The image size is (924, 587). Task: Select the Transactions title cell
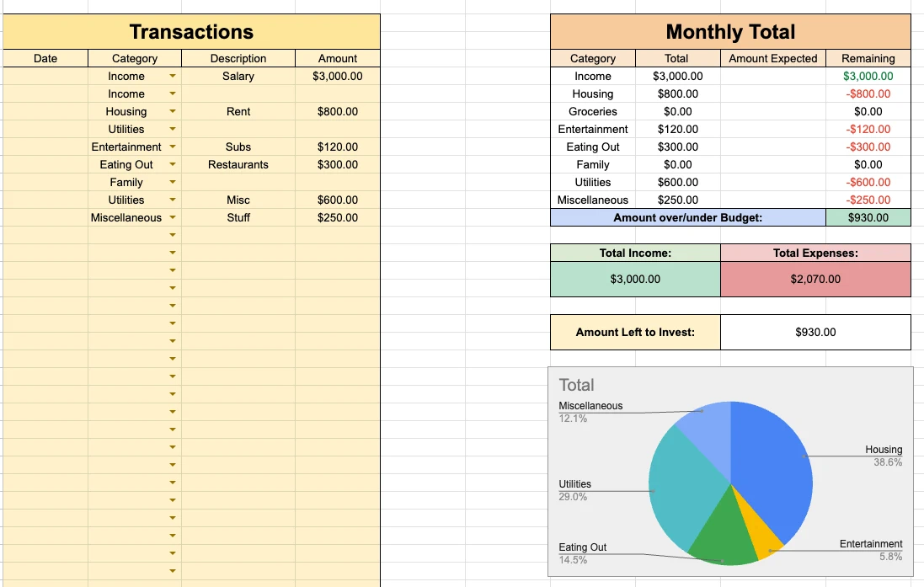pos(191,32)
